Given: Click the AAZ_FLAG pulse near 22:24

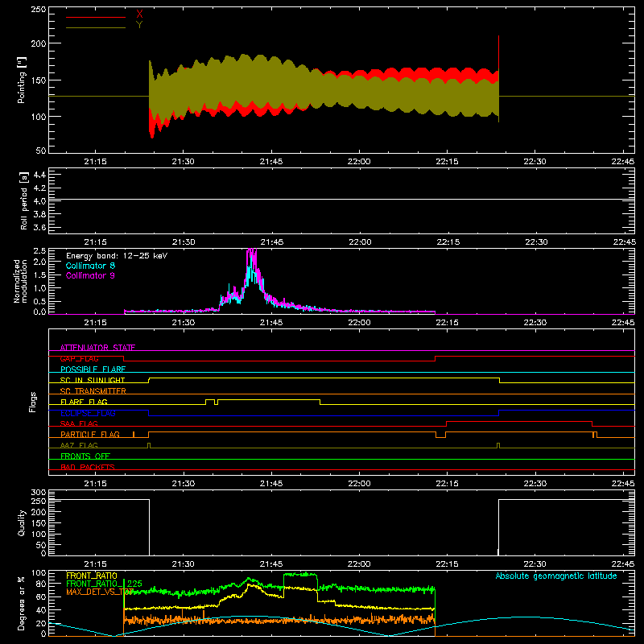Looking at the screenshot, I should click(498, 445).
